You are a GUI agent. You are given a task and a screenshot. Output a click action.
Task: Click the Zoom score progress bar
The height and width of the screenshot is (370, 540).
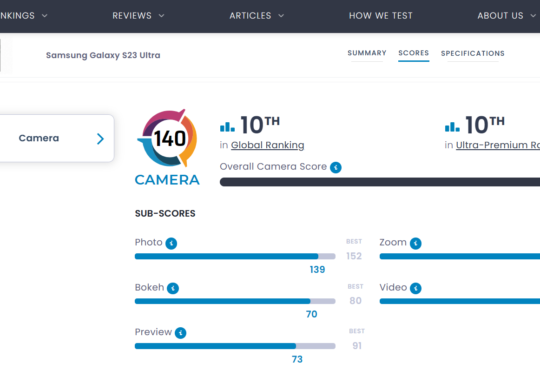460,256
